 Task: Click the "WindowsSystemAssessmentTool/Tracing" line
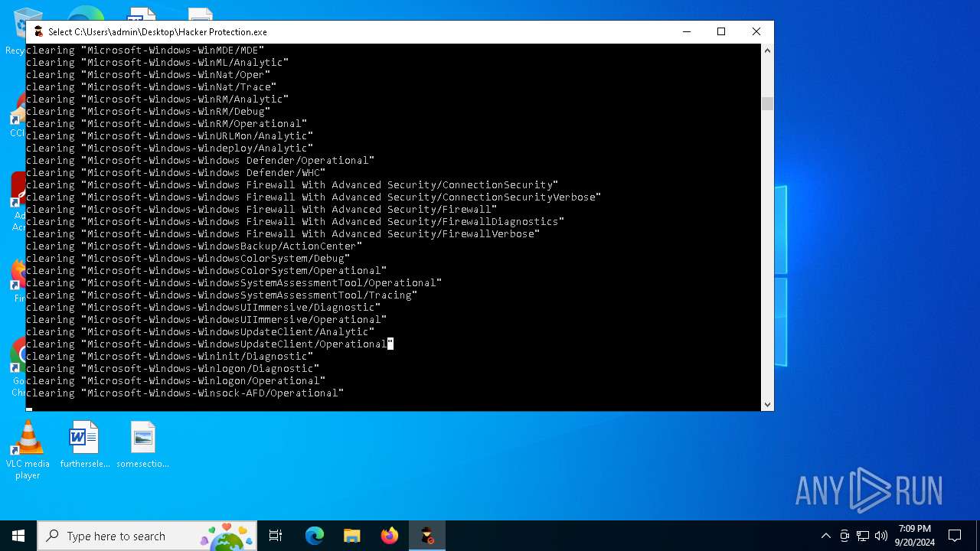pyautogui.click(x=222, y=295)
